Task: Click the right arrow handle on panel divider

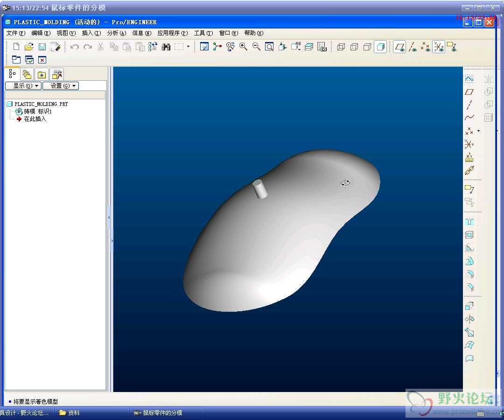Action: (112, 241)
